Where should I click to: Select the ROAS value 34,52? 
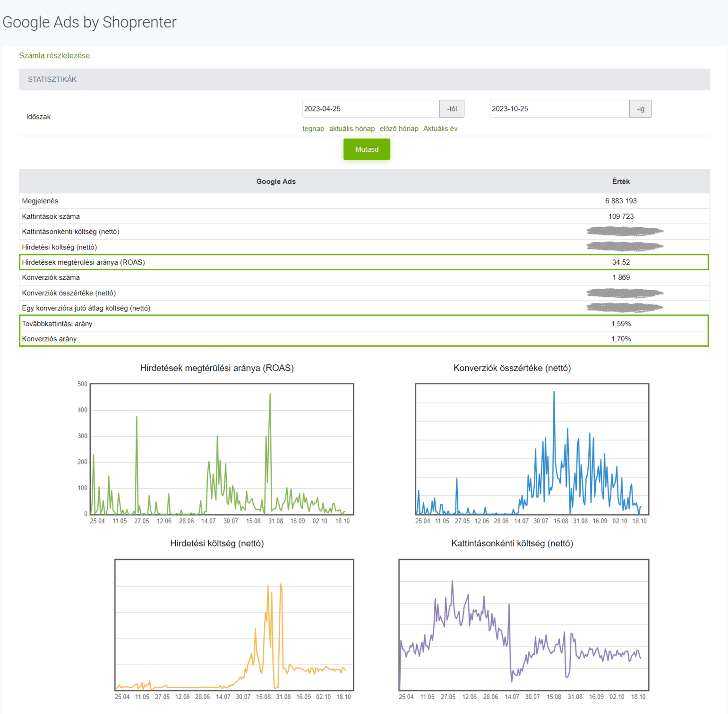click(621, 262)
